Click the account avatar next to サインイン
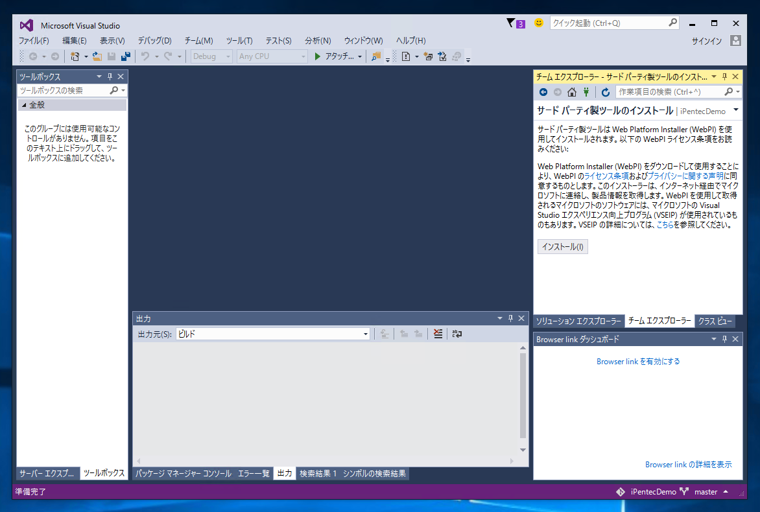The image size is (760, 512). point(735,41)
